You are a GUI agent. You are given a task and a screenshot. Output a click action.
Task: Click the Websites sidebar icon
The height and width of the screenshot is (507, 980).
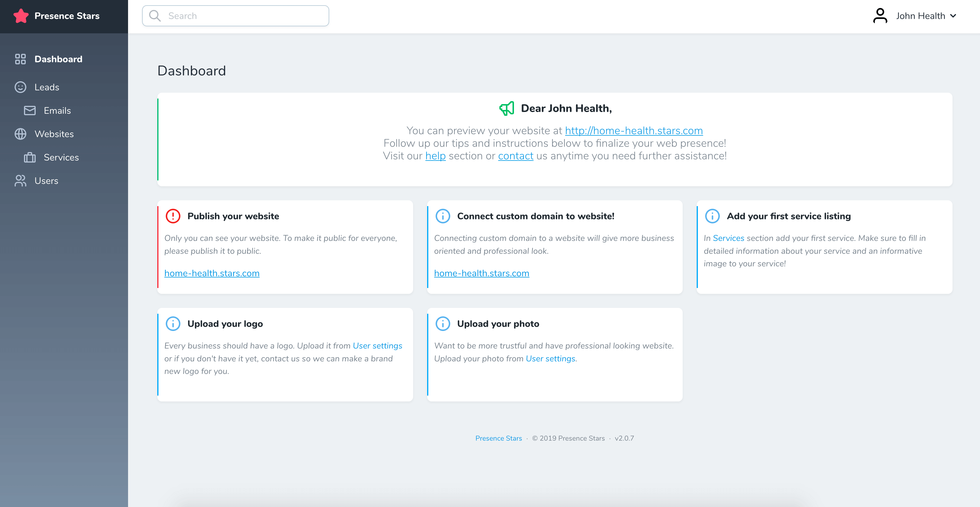click(19, 134)
